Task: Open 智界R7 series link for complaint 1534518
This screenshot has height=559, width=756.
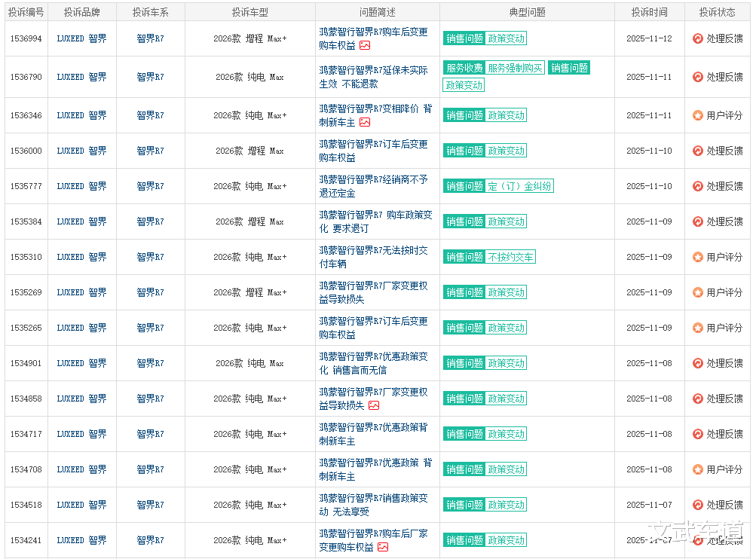Action: pyautogui.click(x=150, y=505)
